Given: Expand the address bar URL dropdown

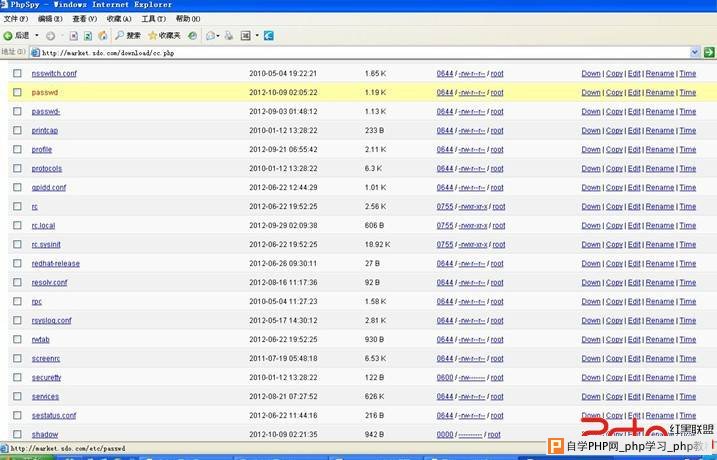Looking at the screenshot, I should (695, 52).
